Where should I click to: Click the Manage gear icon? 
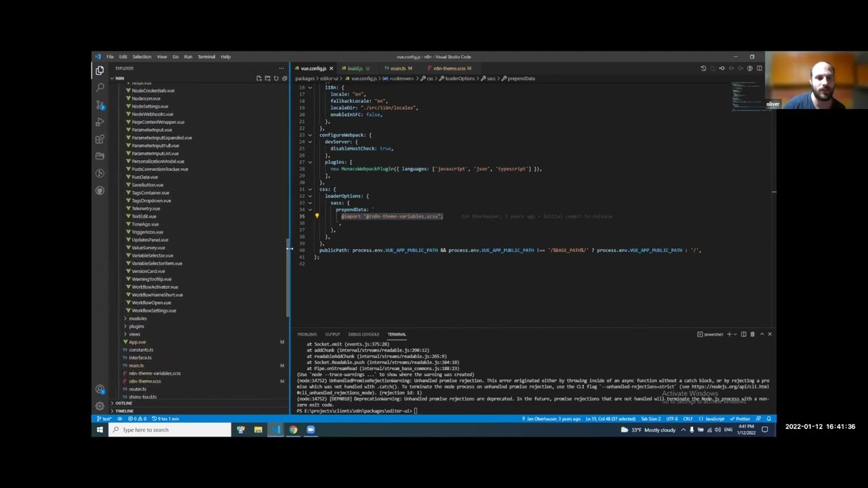coord(100,405)
